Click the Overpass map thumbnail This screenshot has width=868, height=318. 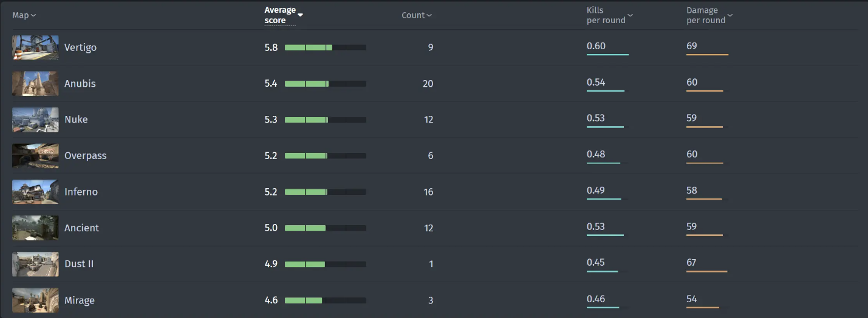pyautogui.click(x=35, y=156)
